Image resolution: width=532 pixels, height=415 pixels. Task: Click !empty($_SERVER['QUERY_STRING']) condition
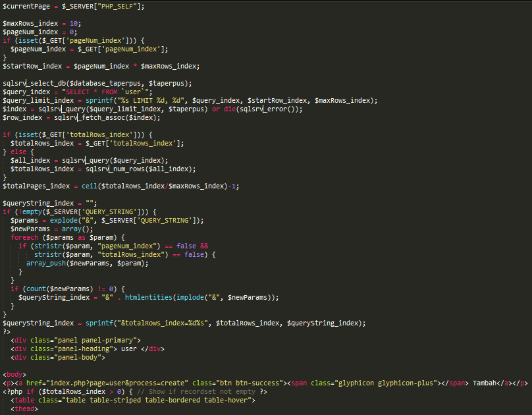coord(81,211)
